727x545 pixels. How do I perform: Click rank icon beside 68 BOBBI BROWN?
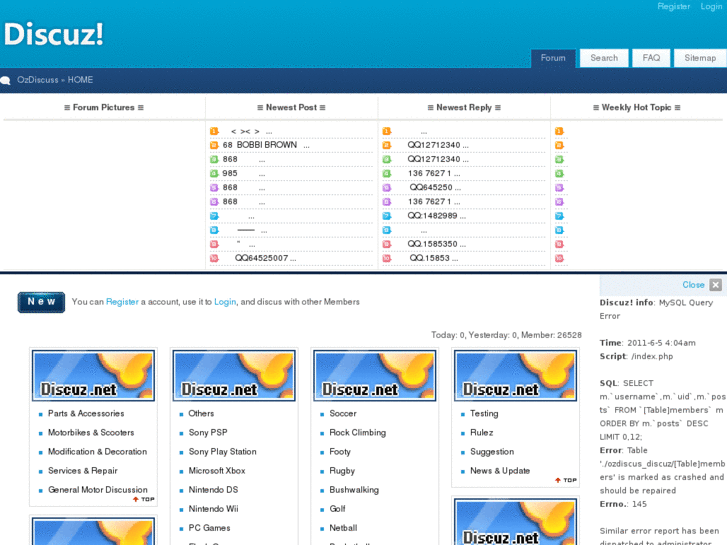tap(214, 145)
